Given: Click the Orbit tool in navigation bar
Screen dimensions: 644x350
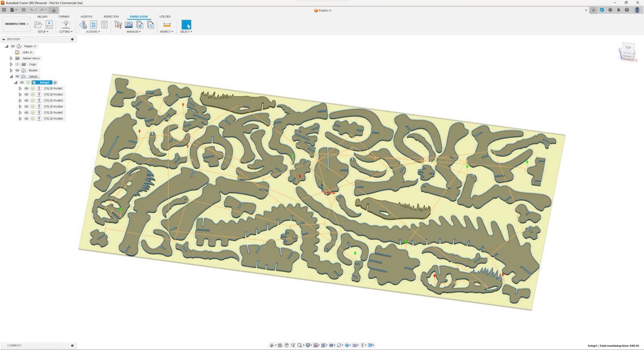Looking at the screenshot, I should pos(271,345).
